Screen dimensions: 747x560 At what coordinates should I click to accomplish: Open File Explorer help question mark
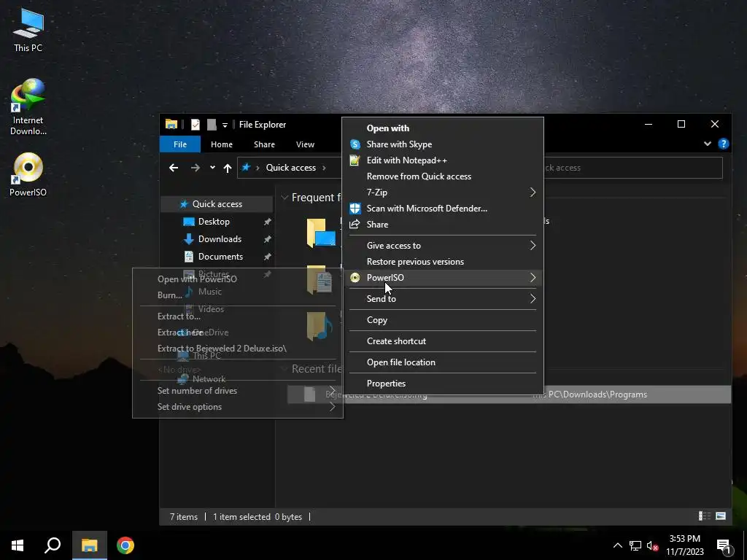tap(723, 144)
